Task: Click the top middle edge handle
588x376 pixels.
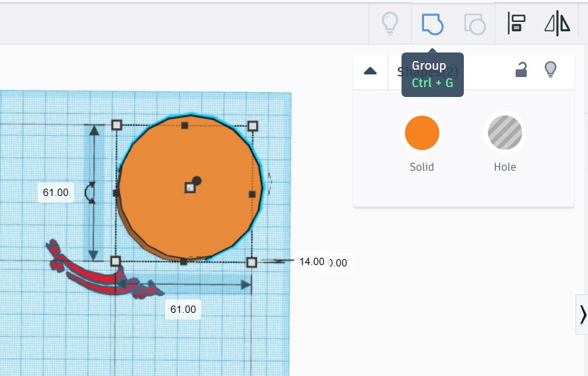Action: [184, 126]
